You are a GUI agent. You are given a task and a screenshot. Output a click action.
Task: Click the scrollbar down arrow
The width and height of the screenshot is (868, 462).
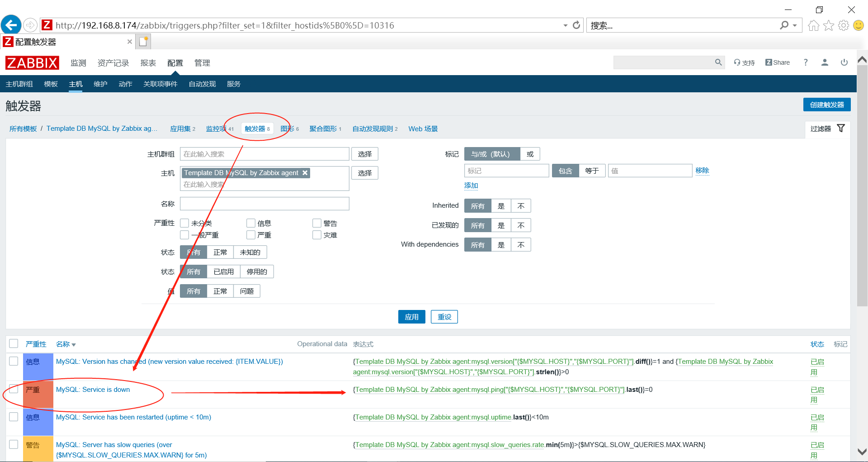tap(862, 452)
